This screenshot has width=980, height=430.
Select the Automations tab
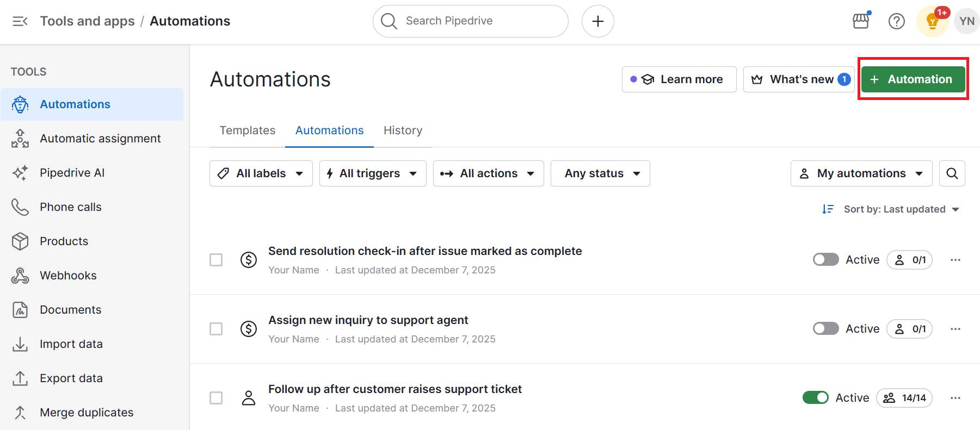click(329, 130)
